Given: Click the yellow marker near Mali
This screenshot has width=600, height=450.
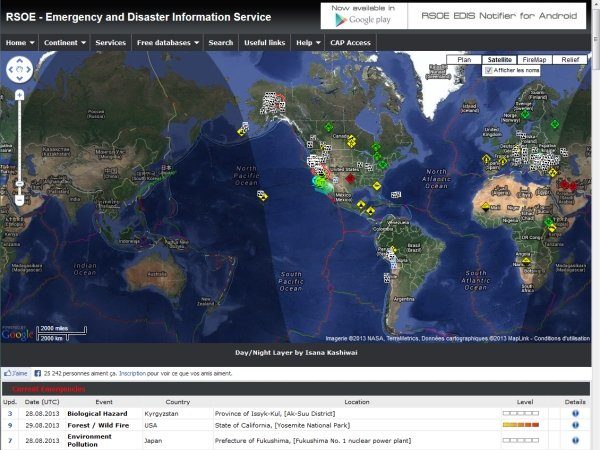Looking at the screenshot, I should 486,207.
